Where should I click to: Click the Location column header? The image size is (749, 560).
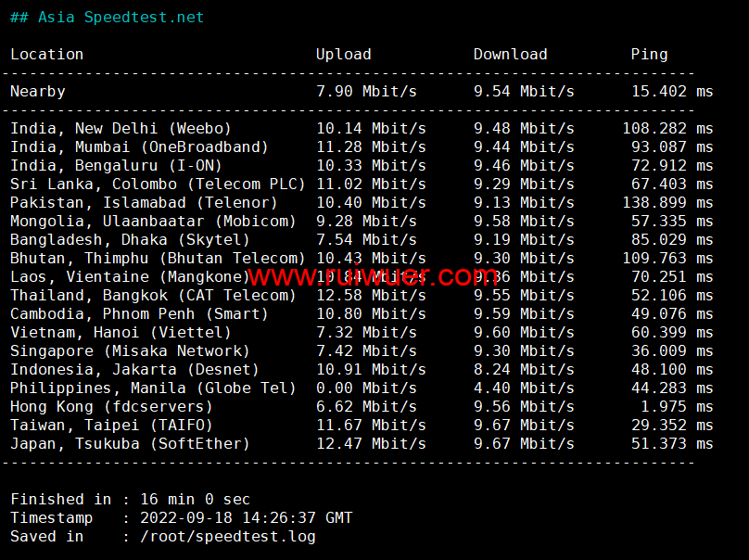coord(46,55)
